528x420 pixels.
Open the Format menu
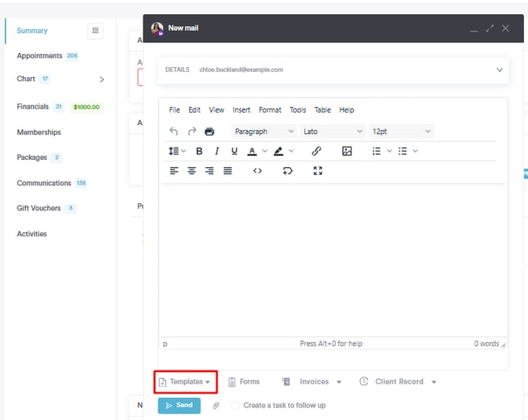270,110
